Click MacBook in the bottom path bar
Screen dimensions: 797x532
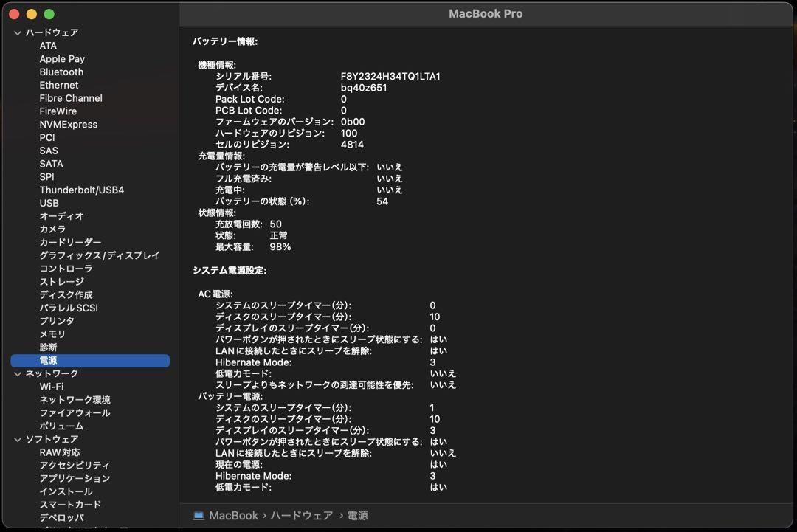pos(234,516)
